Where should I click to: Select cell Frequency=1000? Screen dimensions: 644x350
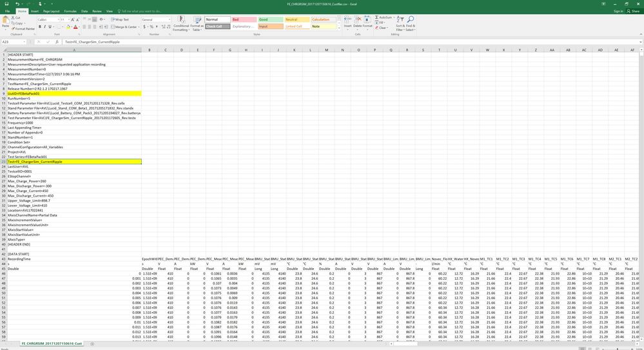tap(74, 123)
